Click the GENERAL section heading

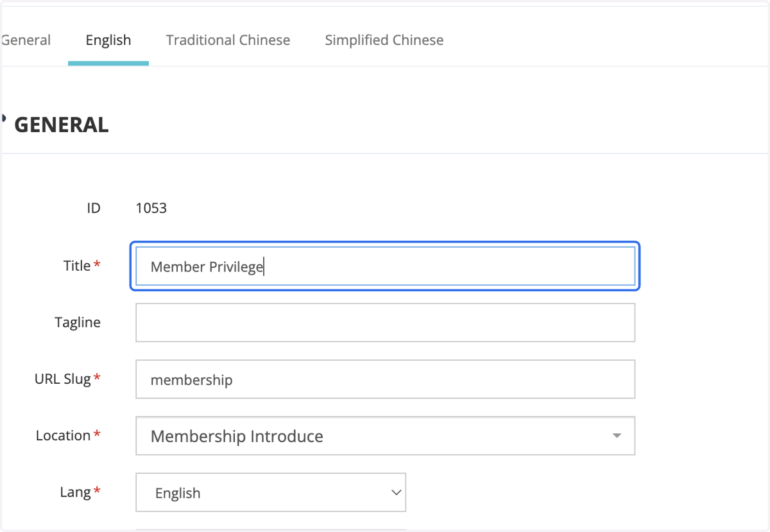coord(61,124)
